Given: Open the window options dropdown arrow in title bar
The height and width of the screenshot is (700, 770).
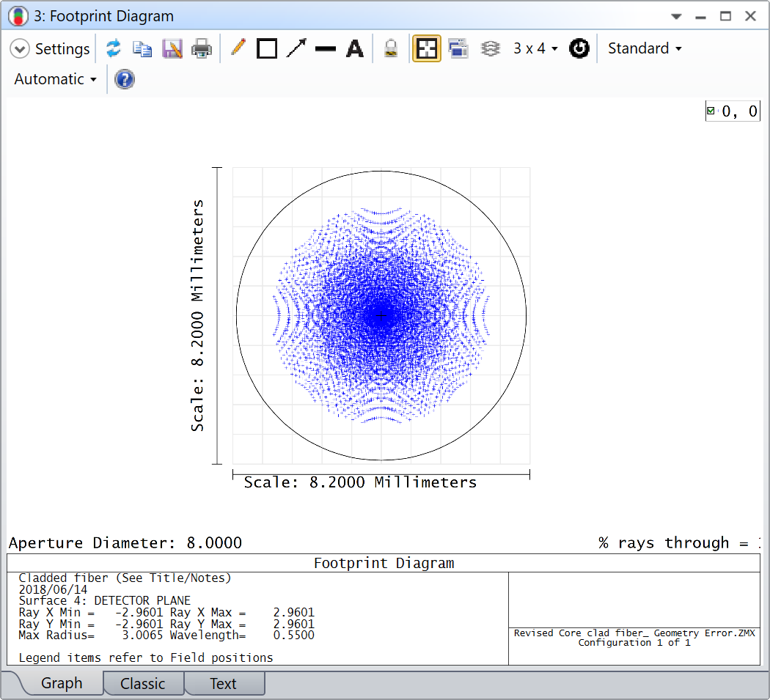Looking at the screenshot, I should click(x=676, y=16).
